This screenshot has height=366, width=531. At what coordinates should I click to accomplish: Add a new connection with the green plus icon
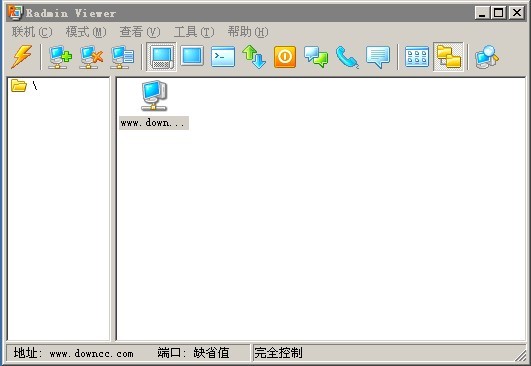60,57
